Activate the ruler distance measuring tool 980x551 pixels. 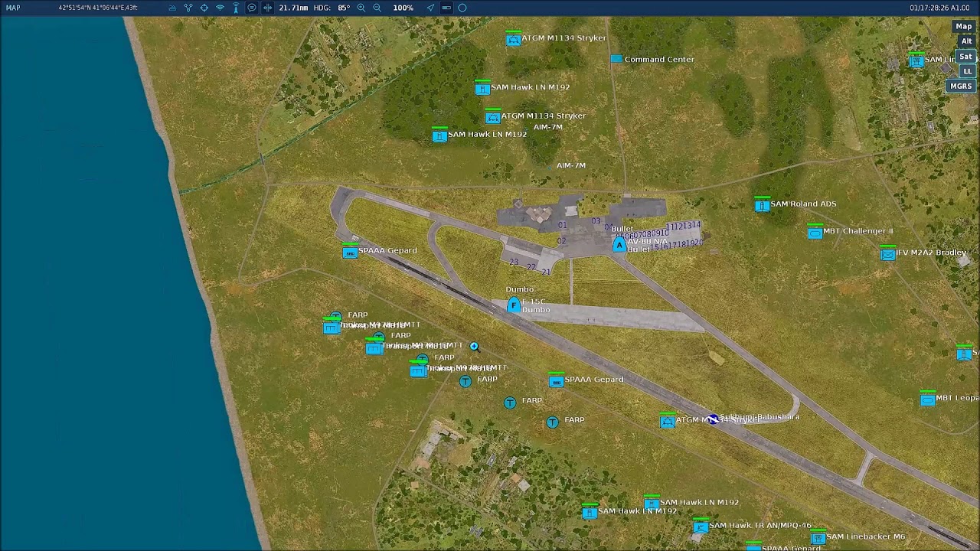(267, 8)
